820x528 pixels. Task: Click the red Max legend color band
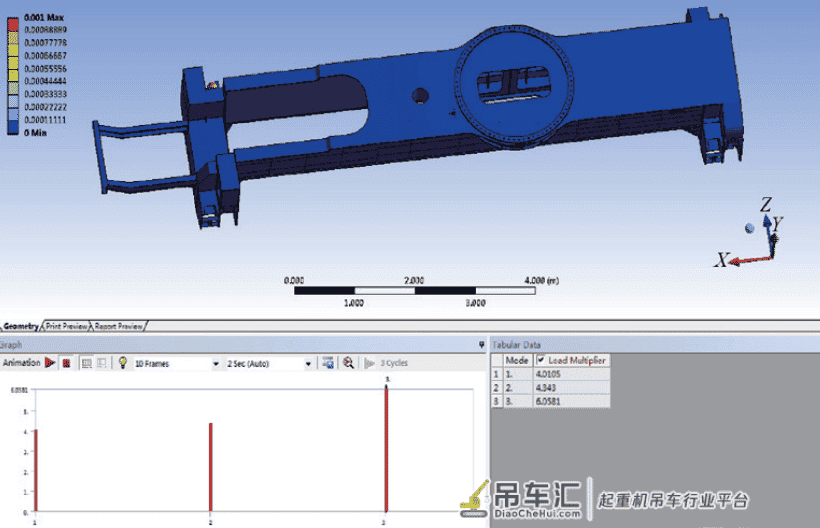13,24
